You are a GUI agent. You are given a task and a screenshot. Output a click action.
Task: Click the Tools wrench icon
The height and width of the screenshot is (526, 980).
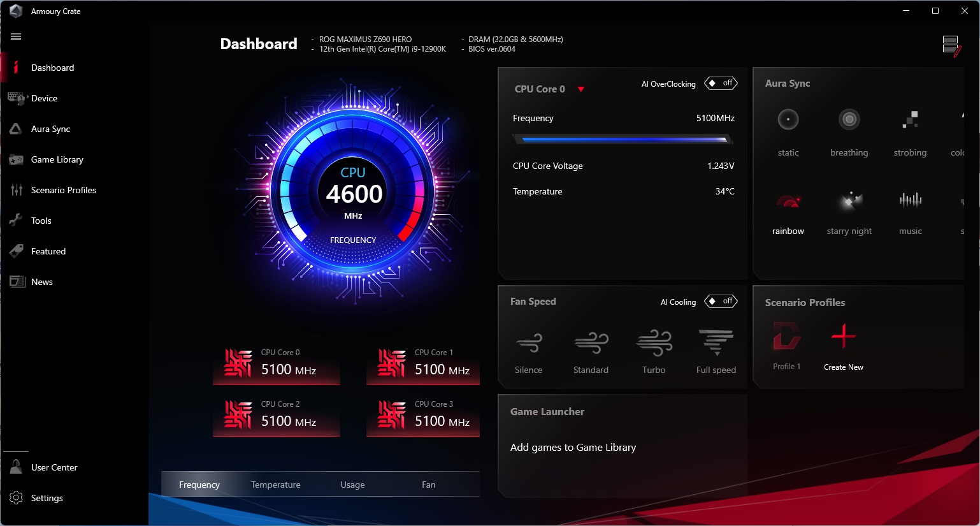[x=16, y=221]
